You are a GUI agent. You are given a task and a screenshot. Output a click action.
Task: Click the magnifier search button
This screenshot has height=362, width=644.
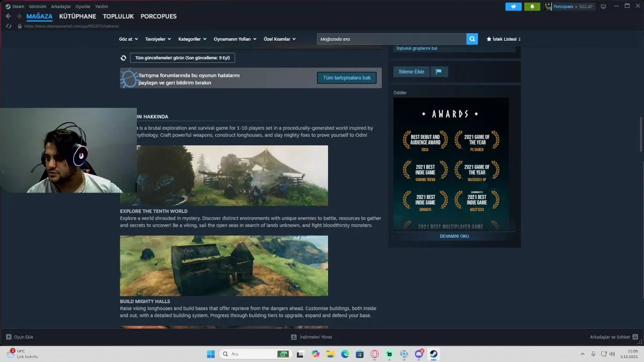[472, 39]
